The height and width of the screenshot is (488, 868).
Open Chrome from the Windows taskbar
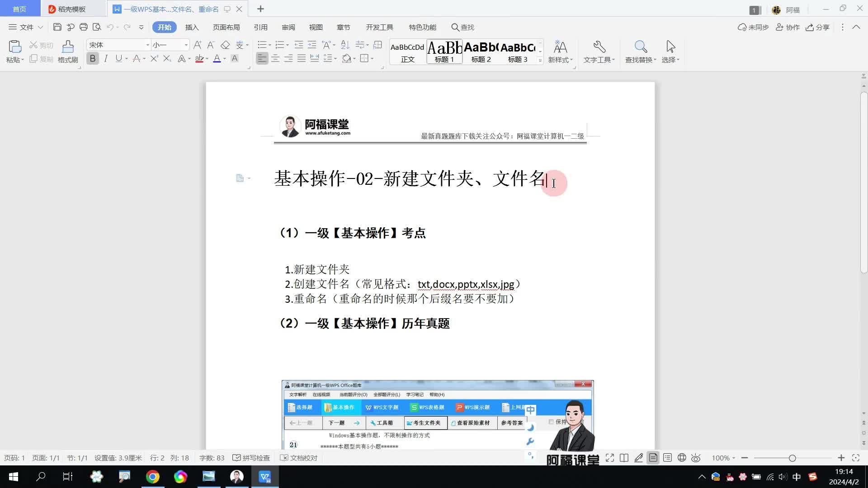[x=152, y=477]
